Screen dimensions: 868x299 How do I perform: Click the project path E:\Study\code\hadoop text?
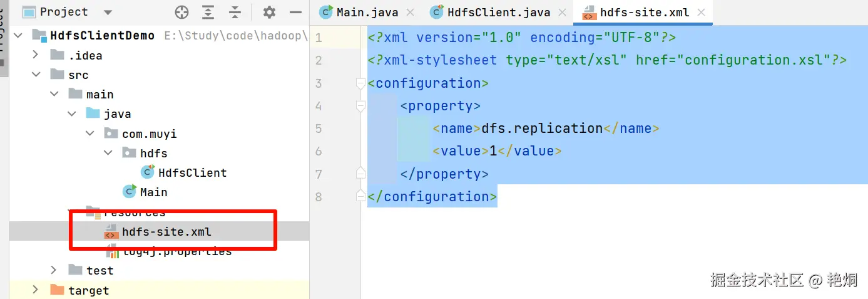(236, 35)
